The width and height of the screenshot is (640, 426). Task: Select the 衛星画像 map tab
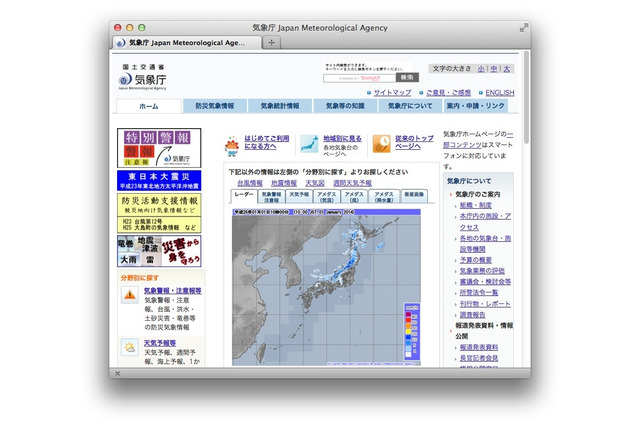click(414, 196)
